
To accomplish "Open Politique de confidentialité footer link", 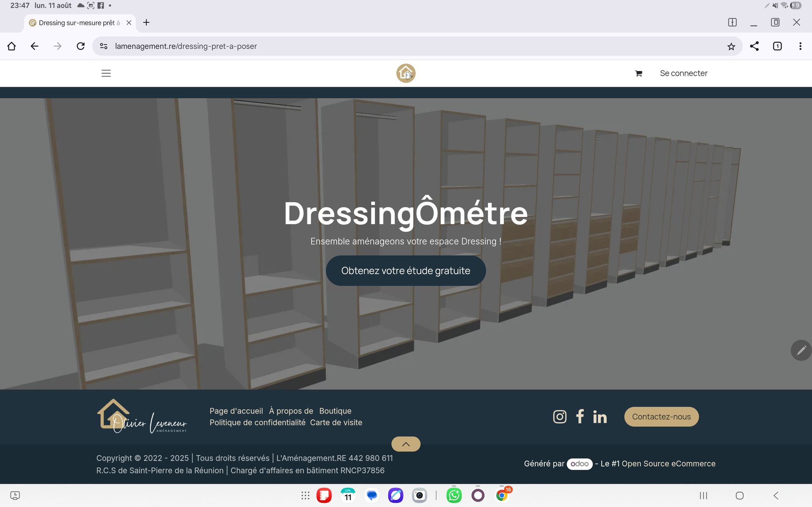I will pos(257,422).
